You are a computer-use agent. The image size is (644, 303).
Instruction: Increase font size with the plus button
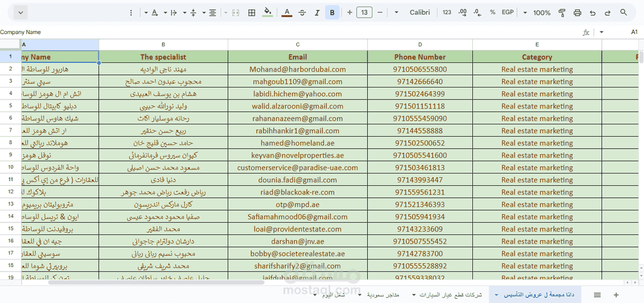coord(350,13)
